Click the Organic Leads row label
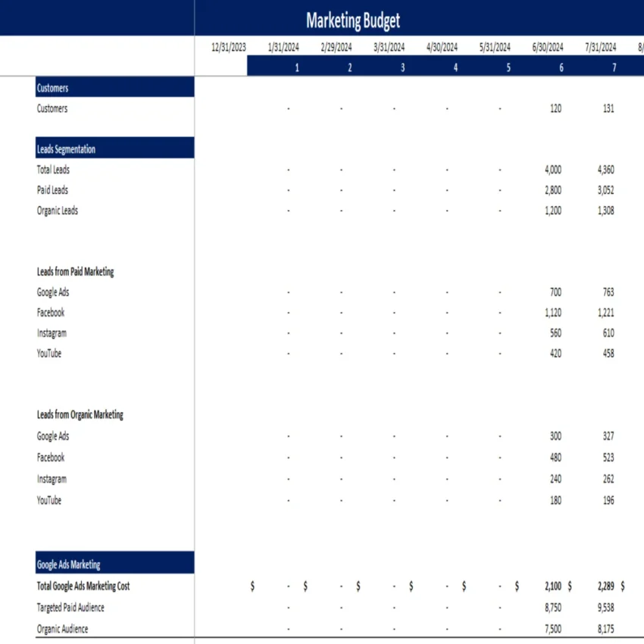 (x=57, y=211)
